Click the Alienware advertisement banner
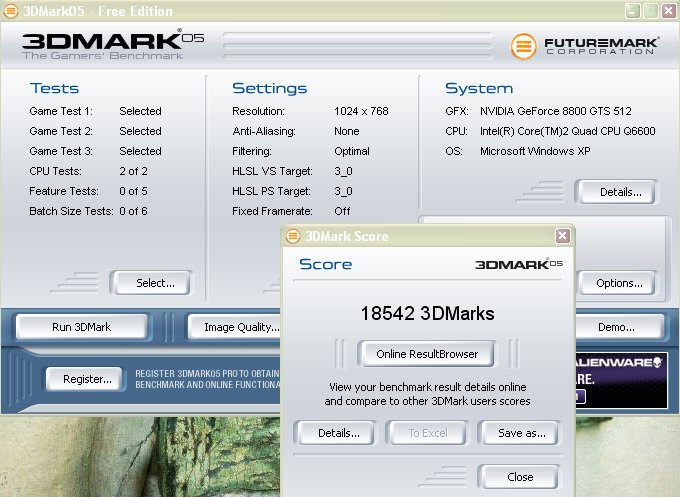 click(621, 381)
